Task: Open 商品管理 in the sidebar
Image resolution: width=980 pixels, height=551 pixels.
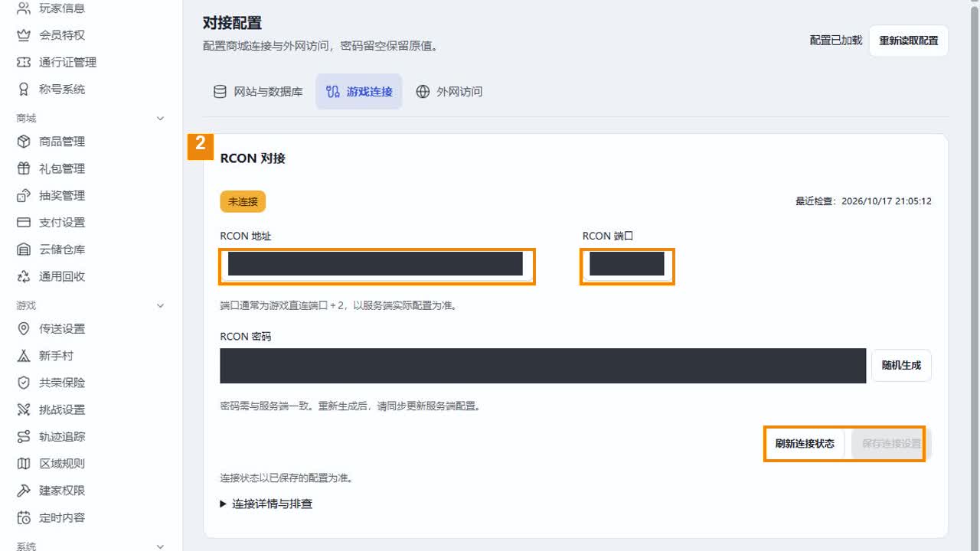Action: pyautogui.click(x=61, y=142)
